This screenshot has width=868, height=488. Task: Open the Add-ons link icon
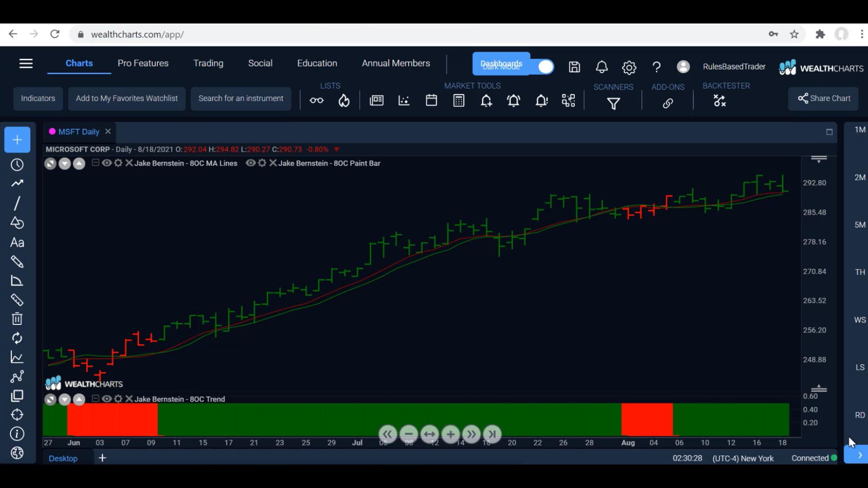[x=668, y=103]
